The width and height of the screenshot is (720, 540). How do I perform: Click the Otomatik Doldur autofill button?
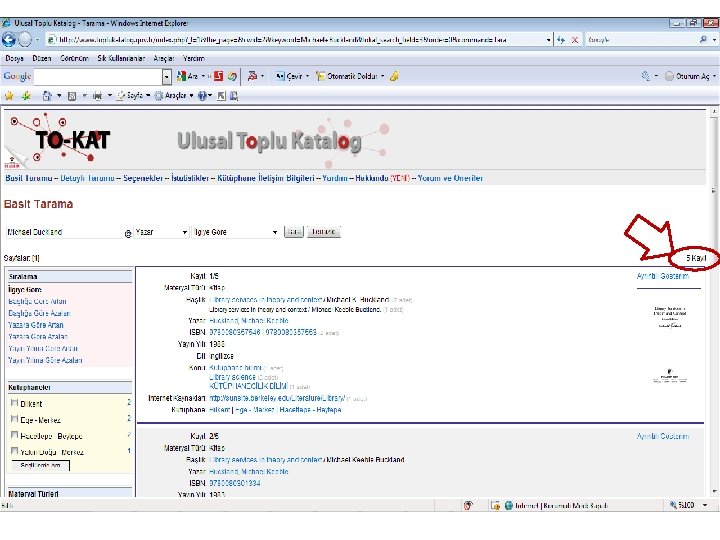[347, 76]
